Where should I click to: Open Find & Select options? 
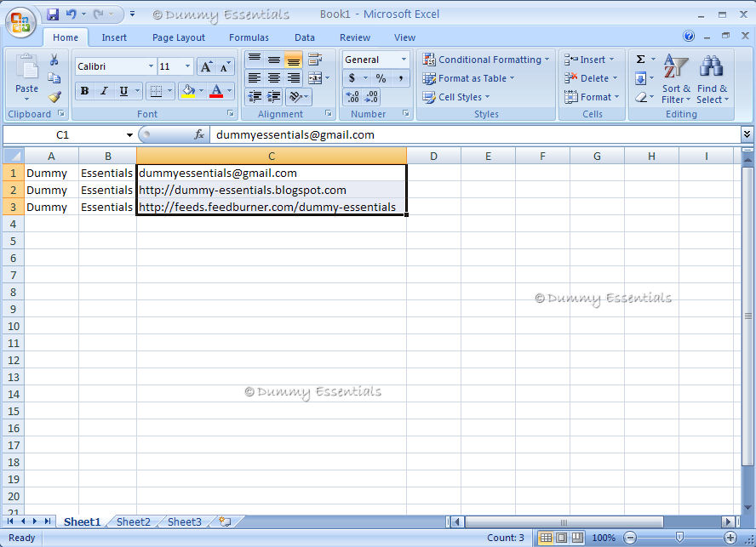(712, 79)
